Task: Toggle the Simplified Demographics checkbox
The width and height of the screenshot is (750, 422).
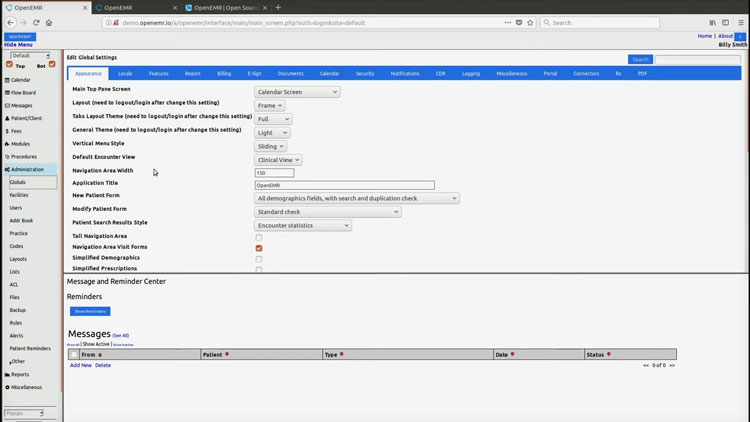Action: coord(259,259)
